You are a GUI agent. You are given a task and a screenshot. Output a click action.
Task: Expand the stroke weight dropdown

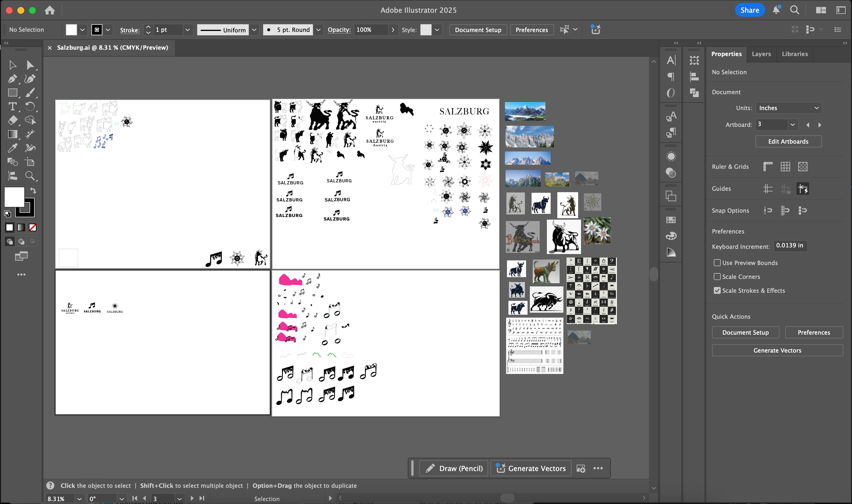pyautogui.click(x=187, y=30)
